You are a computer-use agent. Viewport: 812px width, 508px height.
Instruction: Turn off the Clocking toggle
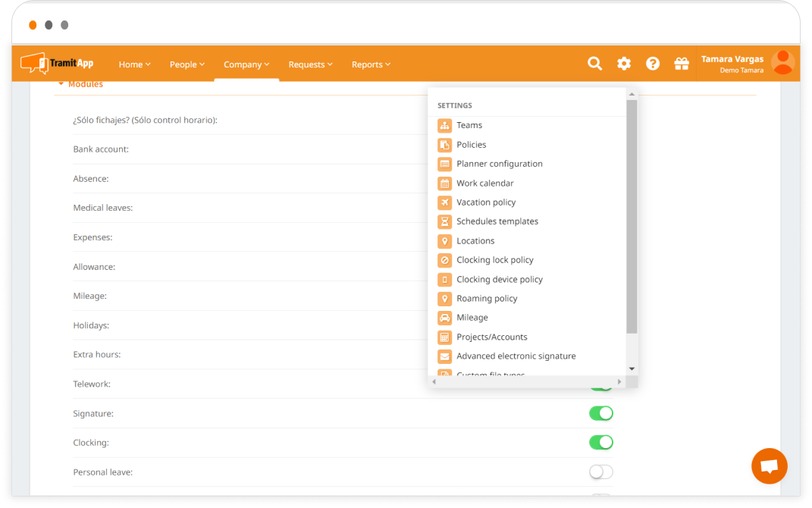pyautogui.click(x=600, y=442)
